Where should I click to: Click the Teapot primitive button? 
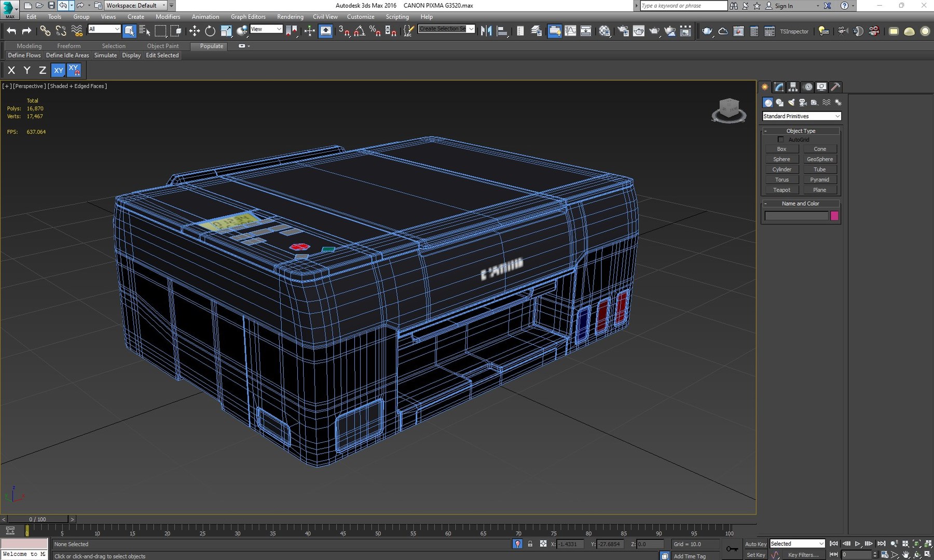pos(781,190)
